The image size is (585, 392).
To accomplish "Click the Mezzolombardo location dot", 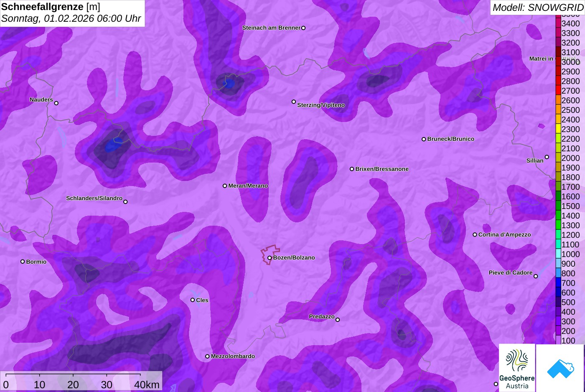I will point(207,356).
